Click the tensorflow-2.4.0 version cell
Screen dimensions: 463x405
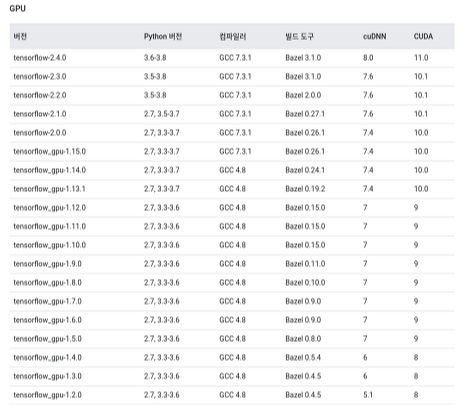(x=40, y=58)
